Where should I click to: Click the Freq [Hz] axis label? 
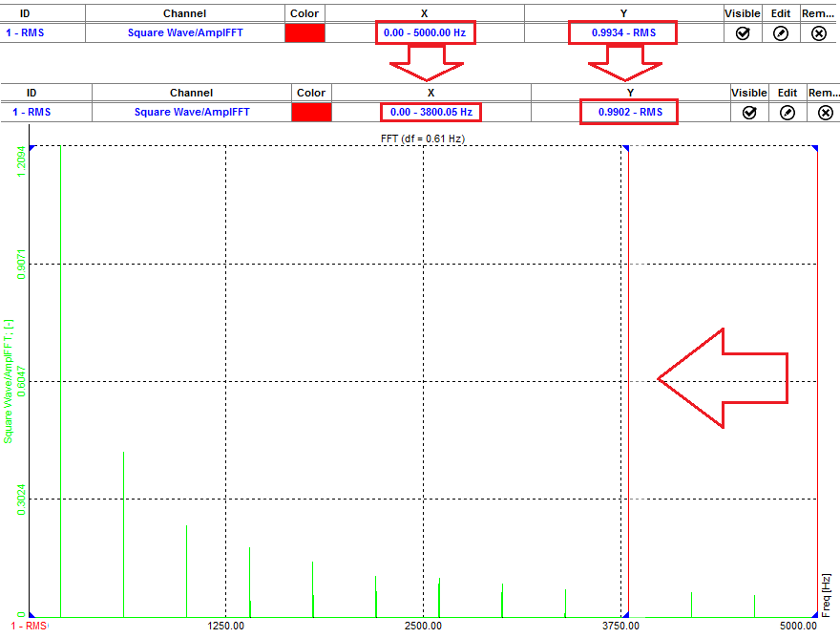pos(826,596)
